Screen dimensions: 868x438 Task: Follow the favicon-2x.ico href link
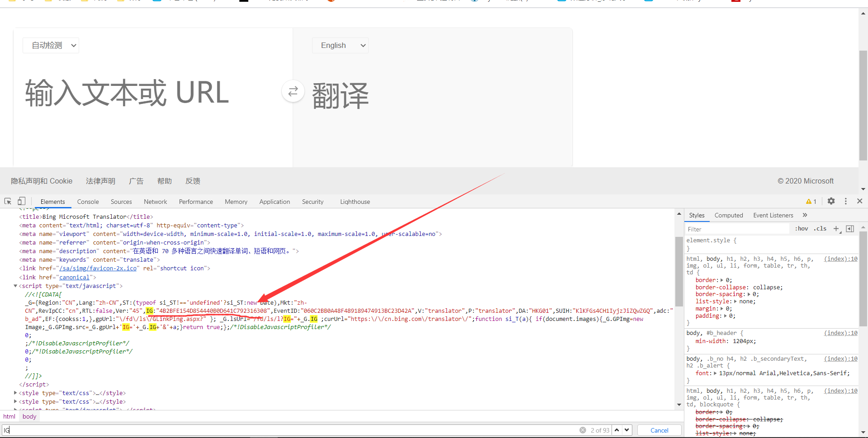click(98, 268)
